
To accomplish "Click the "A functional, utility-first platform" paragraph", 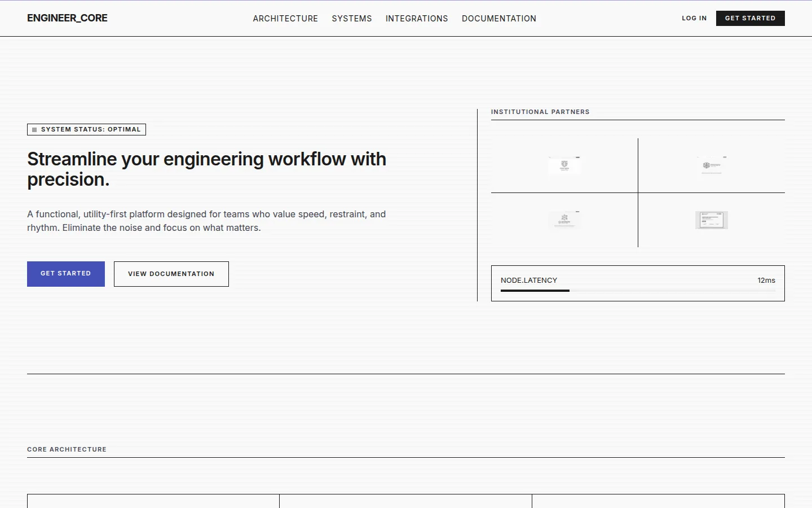I will (x=206, y=221).
